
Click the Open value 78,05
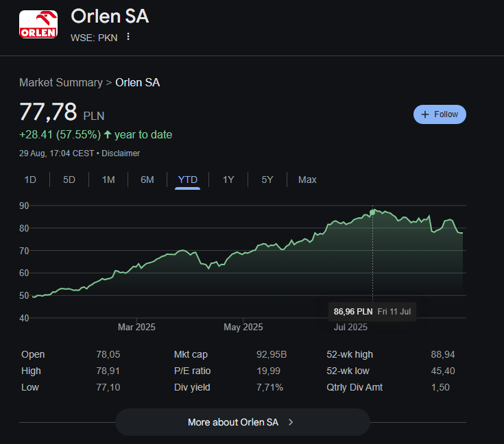click(108, 354)
